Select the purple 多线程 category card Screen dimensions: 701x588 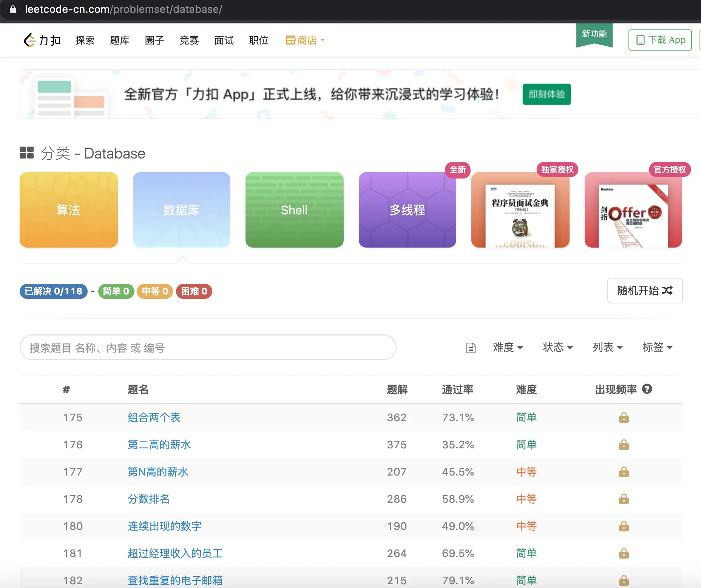point(407,210)
